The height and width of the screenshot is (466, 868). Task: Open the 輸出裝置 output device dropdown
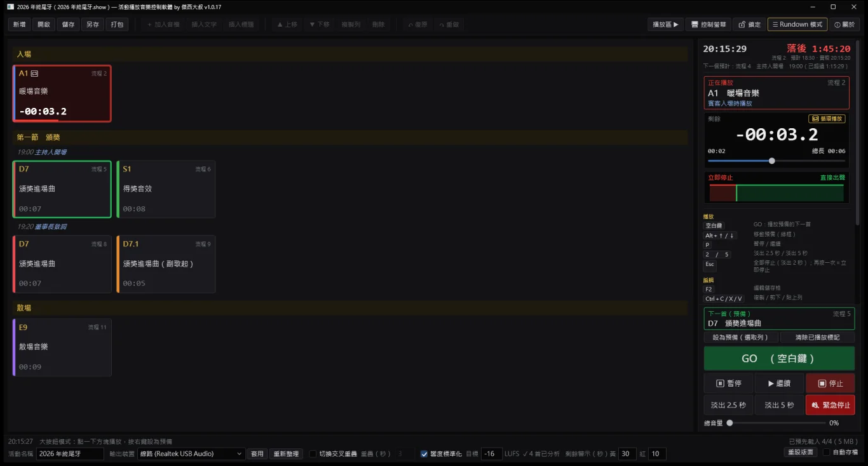coord(191,454)
